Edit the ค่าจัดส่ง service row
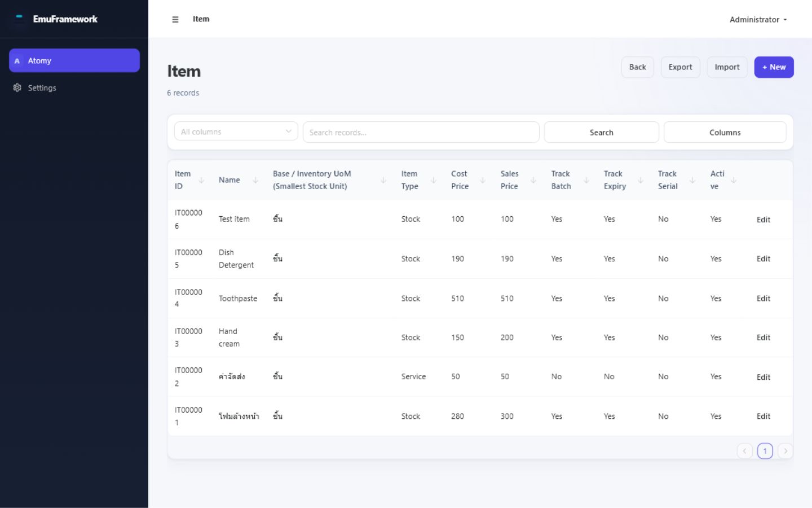The height and width of the screenshot is (508, 812). click(764, 377)
